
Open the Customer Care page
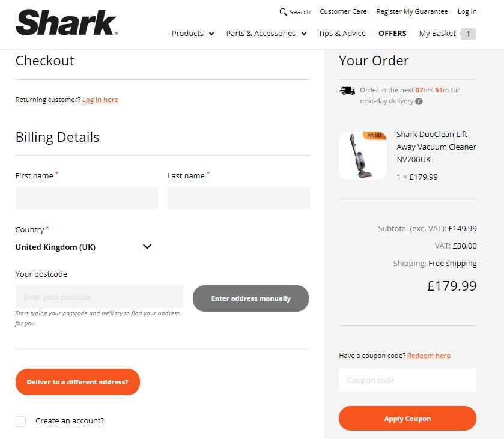point(343,11)
